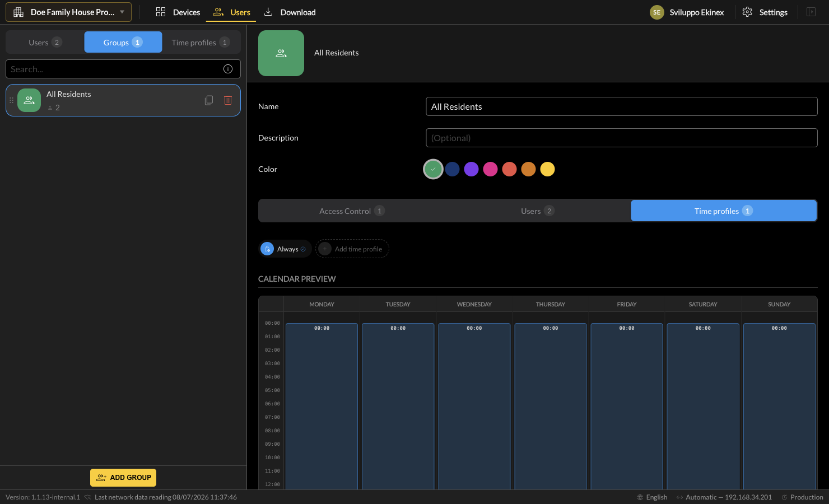Click the globe language icon
829x504 pixels.
coord(640,497)
